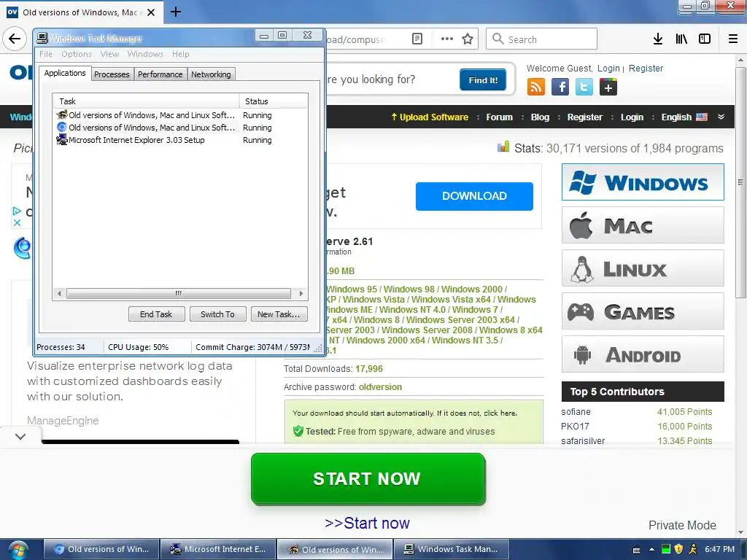This screenshot has height=560, width=747.
Task: Click the RSS feed icon
Action: pyautogui.click(x=536, y=87)
